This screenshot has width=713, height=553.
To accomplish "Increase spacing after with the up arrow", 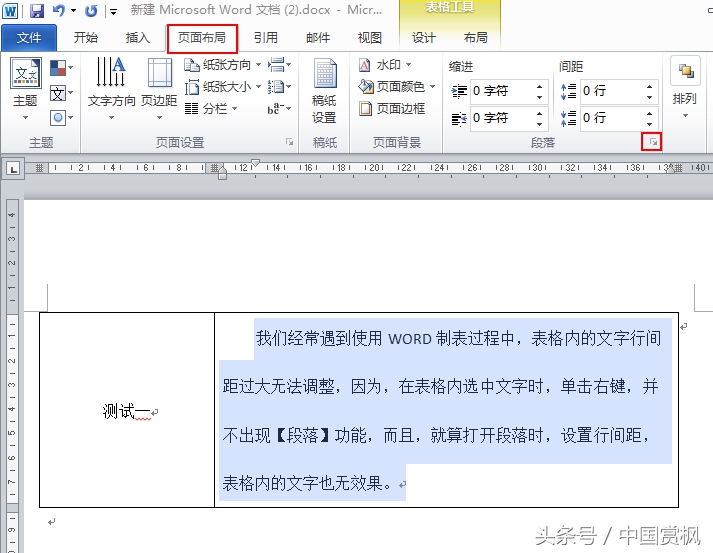I will (649, 113).
